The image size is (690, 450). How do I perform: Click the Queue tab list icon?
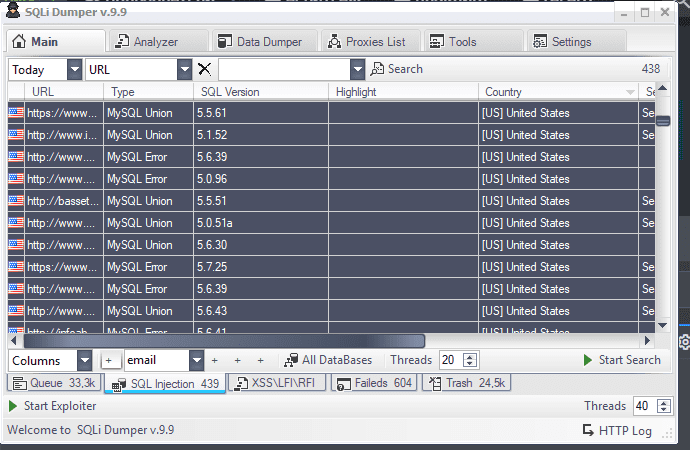[19, 383]
